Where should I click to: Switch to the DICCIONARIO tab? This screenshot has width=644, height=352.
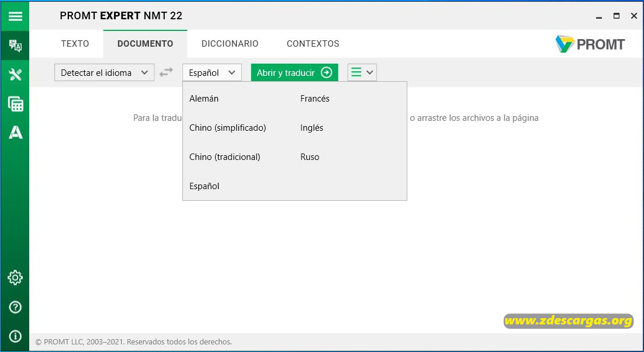[x=230, y=43]
